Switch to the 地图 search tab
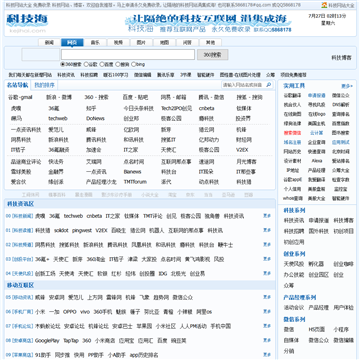The width and height of the screenshot is (360, 360). click(x=164, y=43)
